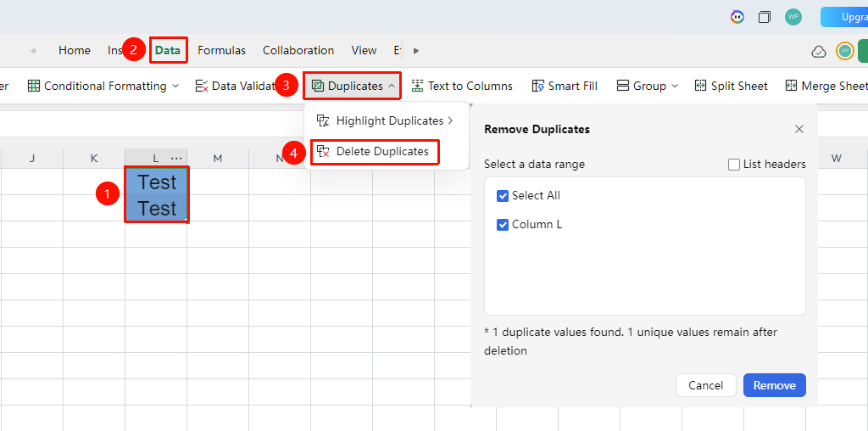Click the Merge Sheet icon

pyautogui.click(x=792, y=86)
